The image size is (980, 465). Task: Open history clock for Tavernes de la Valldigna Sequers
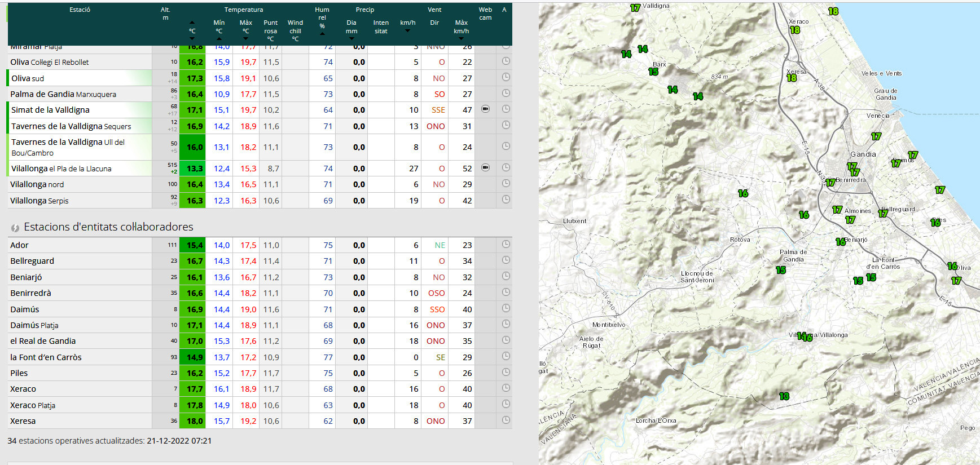tap(506, 125)
